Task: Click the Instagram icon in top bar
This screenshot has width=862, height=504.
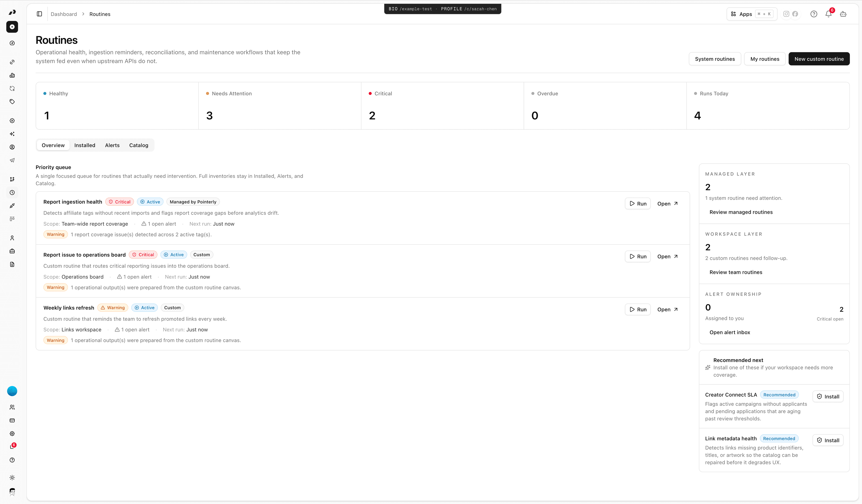Action: click(786, 14)
